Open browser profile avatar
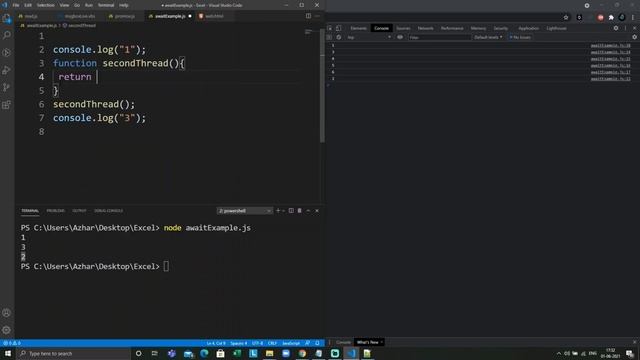640x360 pixels. point(622,18)
